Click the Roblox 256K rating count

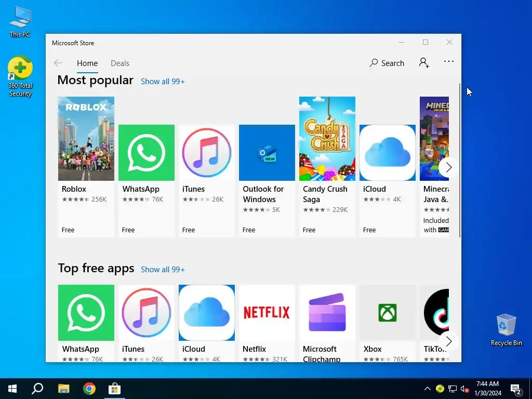pos(99,199)
